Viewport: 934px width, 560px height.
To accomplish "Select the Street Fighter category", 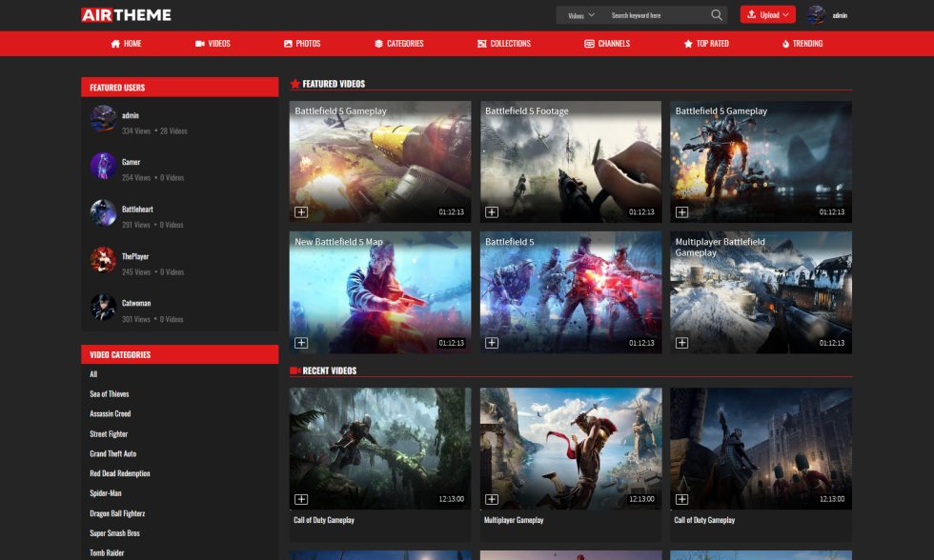I will click(x=109, y=434).
